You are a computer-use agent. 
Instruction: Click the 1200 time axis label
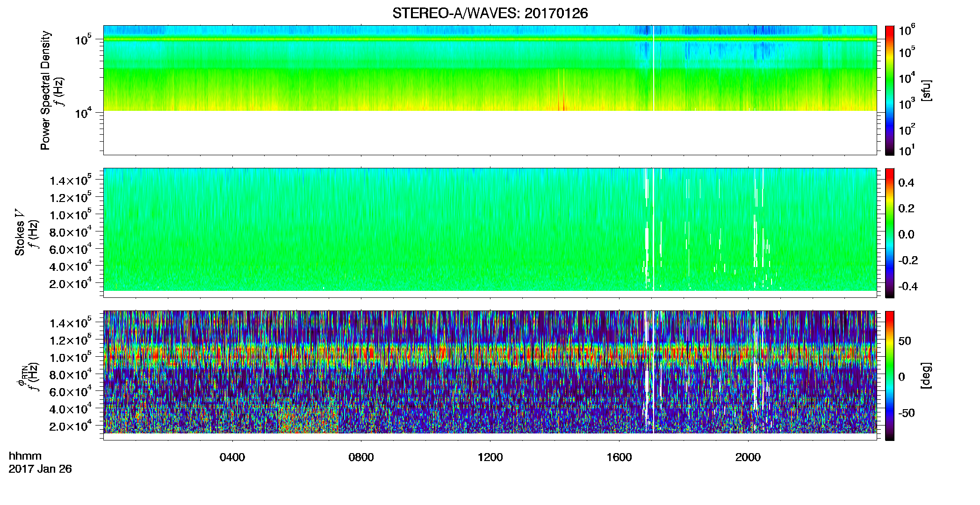pos(490,457)
